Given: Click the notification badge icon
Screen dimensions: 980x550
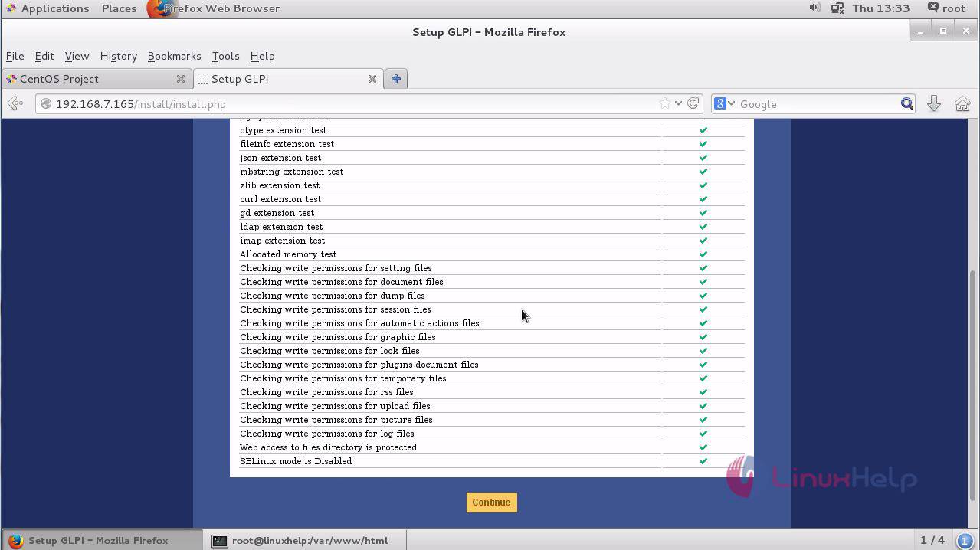Looking at the screenshot, I should point(965,541).
